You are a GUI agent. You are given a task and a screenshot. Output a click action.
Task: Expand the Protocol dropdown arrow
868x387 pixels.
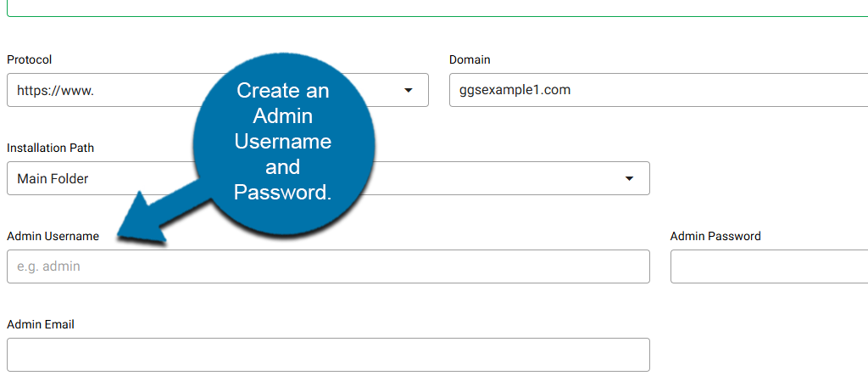tap(408, 90)
